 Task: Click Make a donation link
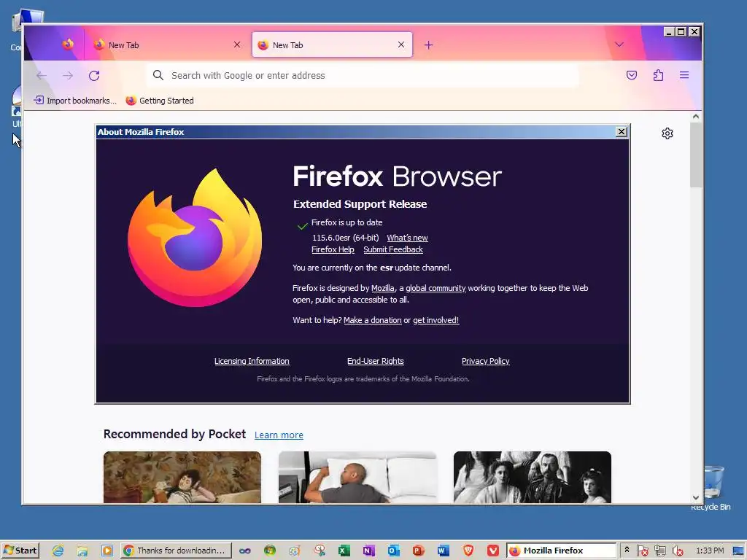(x=373, y=320)
